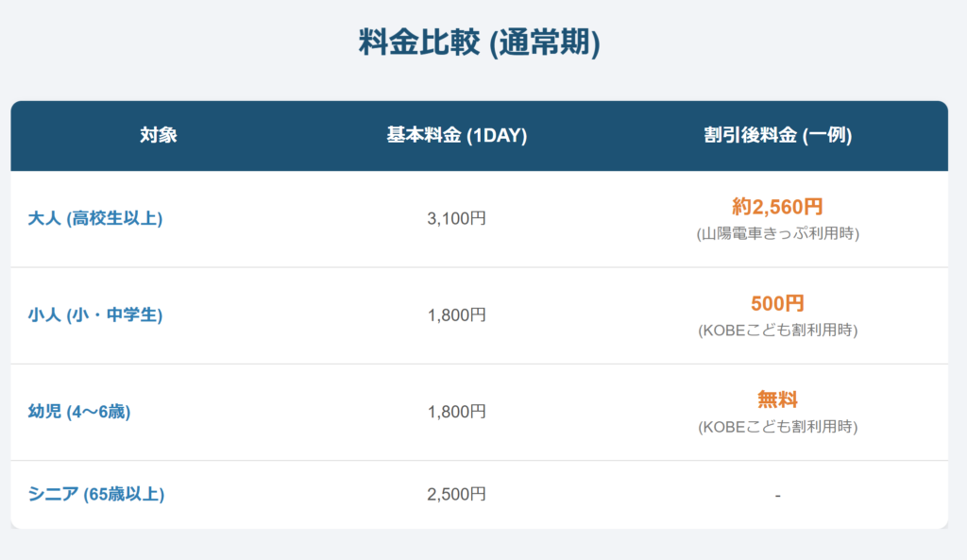Viewport: 967px width, 560px height.
Task: Open the 大人 (高校生以上) row label
Action: (x=95, y=218)
